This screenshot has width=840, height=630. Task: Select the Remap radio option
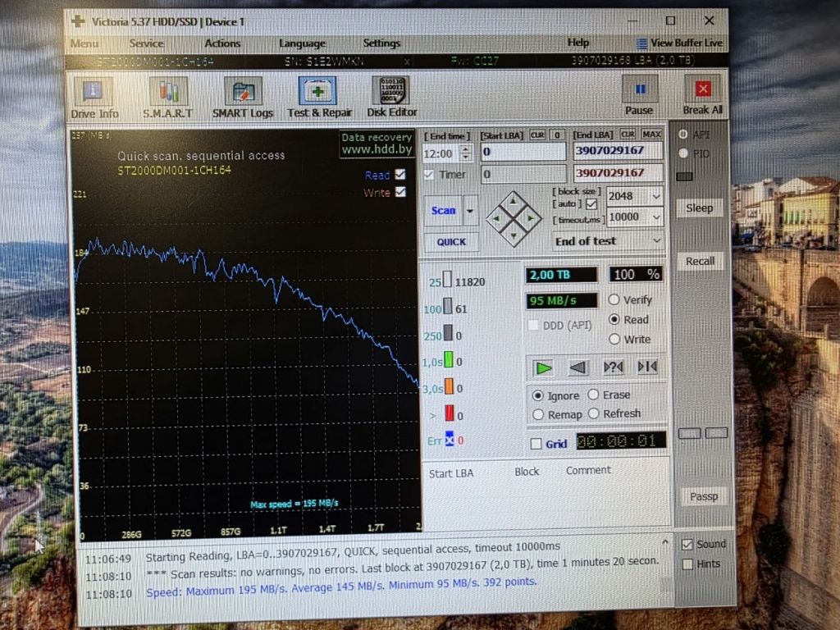tap(538, 414)
